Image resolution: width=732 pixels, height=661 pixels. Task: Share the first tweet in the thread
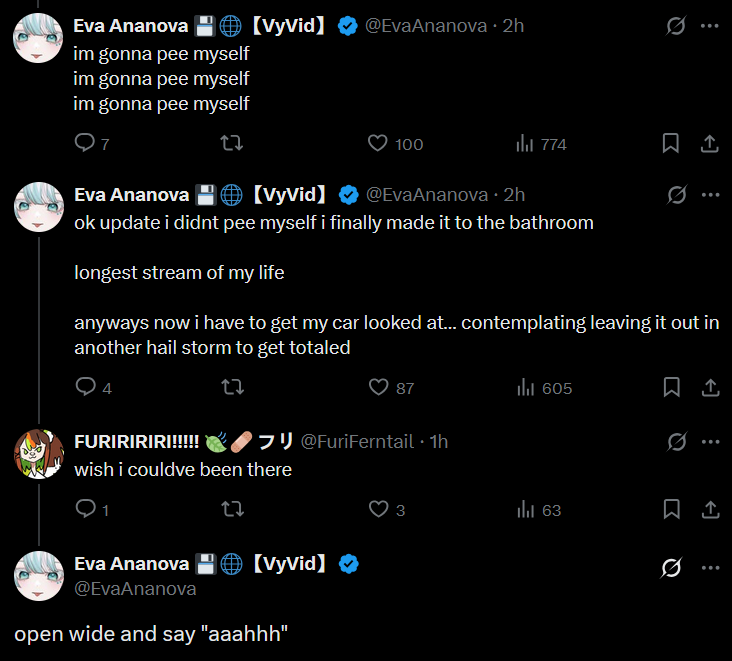[709, 144]
